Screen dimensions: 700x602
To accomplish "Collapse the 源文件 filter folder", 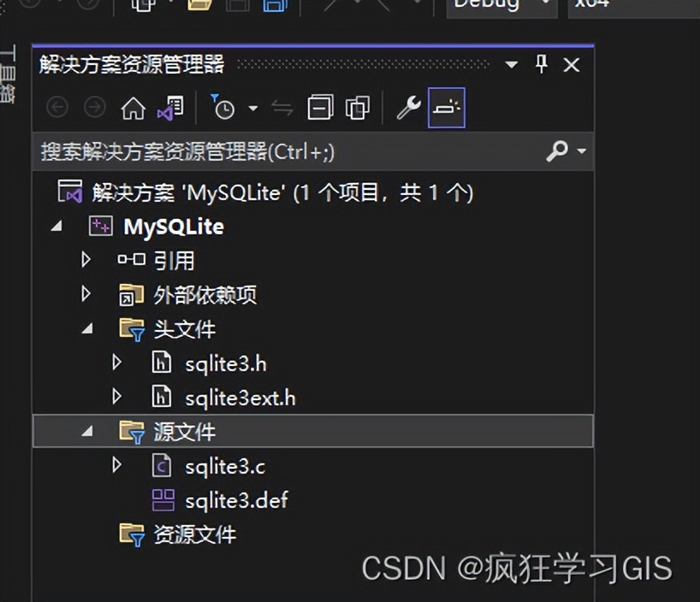I will pyautogui.click(x=87, y=431).
